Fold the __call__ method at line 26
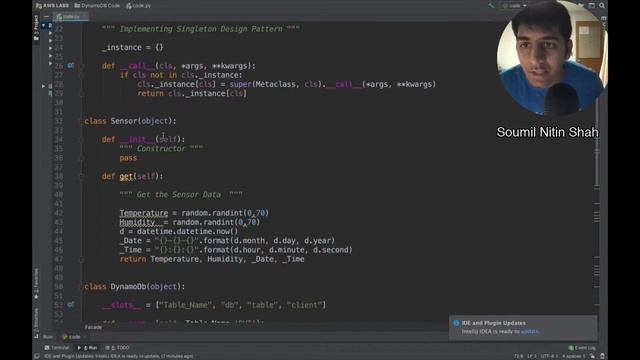This screenshot has height=360, width=640. pos(82,66)
